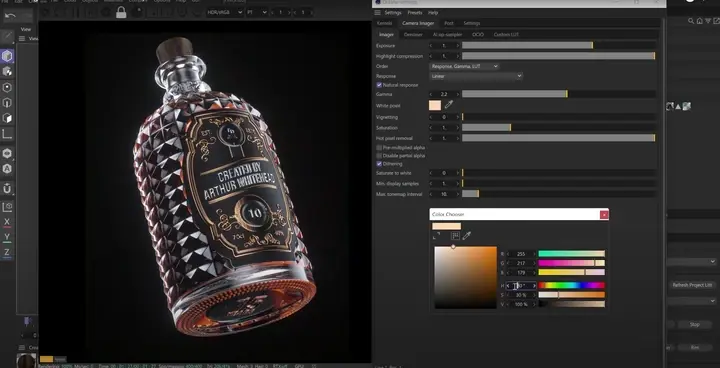Image resolution: width=720 pixels, height=368 pixels.
Task: Open the Order dropdown
Action: coord(464,66)
